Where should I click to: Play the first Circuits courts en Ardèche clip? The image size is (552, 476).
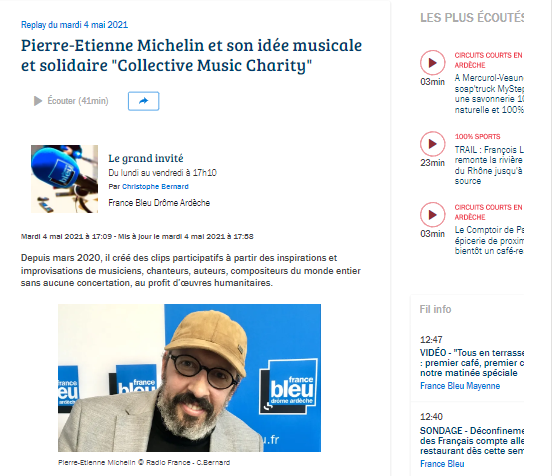pos(432,63)
